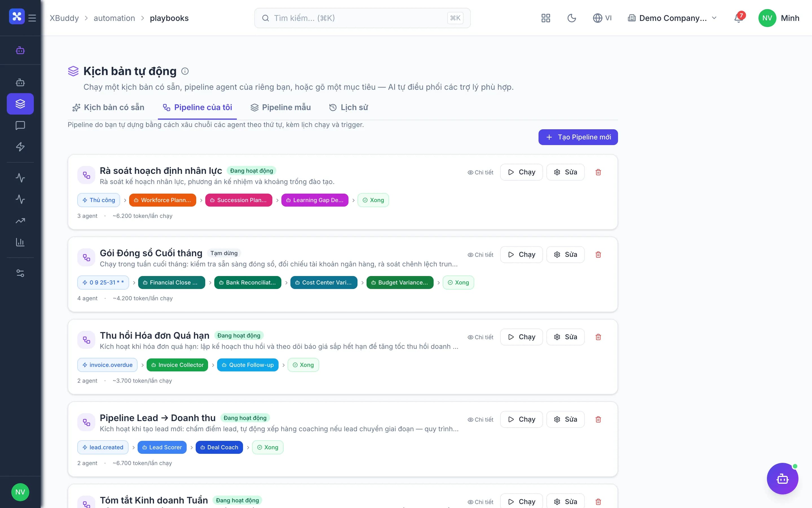The width and height of the screenshot is (812, 508).
Task: Select the Bank Reconciliat... agent chip
Action: coord(248,283)
